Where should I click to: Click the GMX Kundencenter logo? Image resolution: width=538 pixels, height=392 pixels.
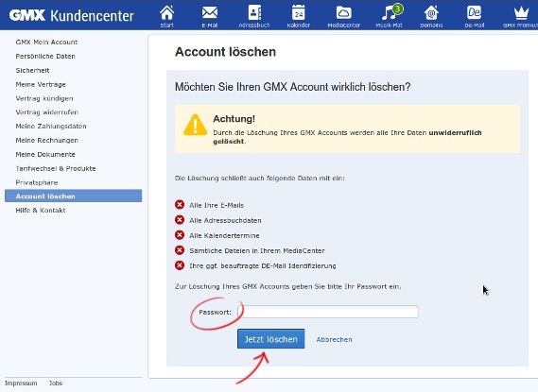pyautogui.click(x=71, y=15)
